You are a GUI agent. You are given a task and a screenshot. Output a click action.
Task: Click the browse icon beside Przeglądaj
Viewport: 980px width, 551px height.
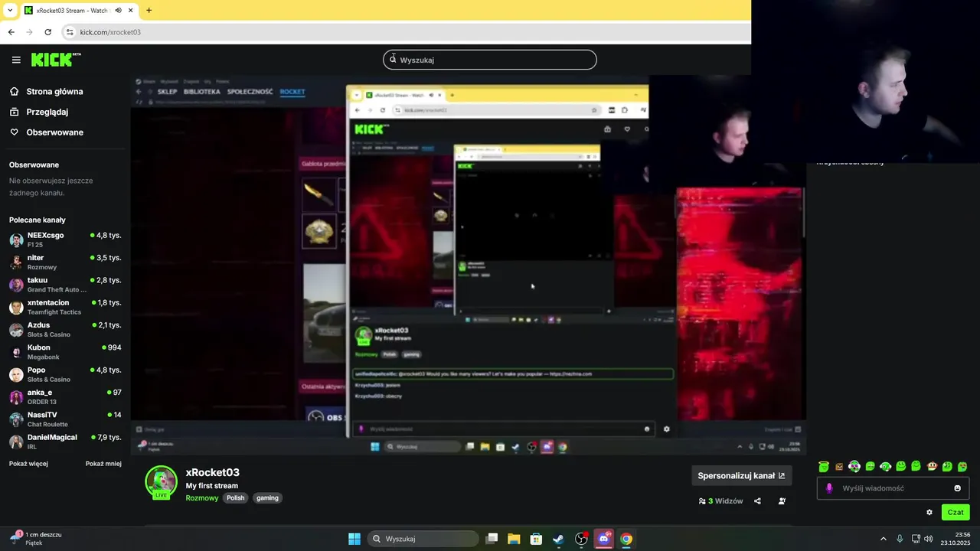[14, 112]
